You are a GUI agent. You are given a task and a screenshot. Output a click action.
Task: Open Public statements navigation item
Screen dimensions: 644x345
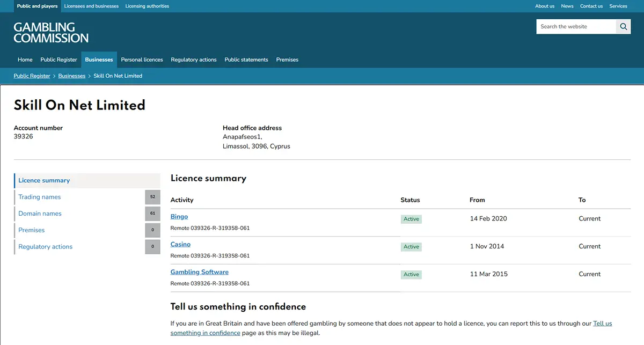246,60
